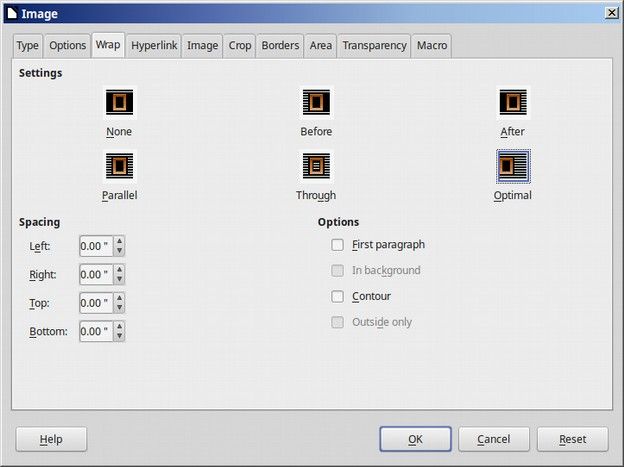This screenshot has width=624, height=467.
Task: Increase Right spacing with up arrow
Action: point(119,270)
